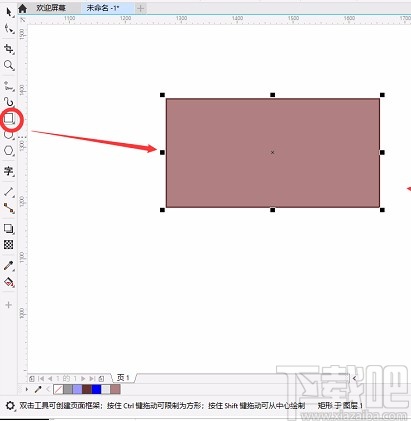This screenshot has width=411, height=421.
Task: Click the Home icon beside tabs
Action: [x=22, y=9]
